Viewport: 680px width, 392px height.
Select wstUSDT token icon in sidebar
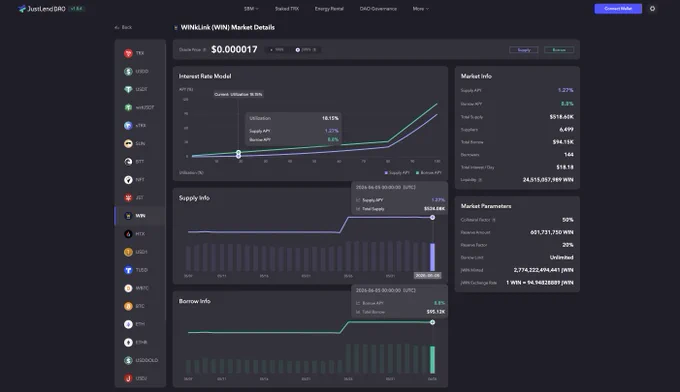pyautogui.click(x=128, y=108)
